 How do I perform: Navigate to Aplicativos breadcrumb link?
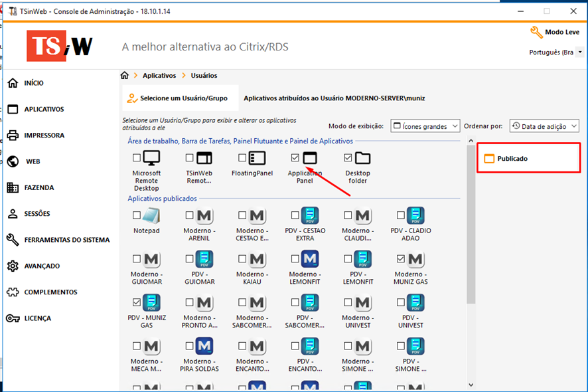[x=159, y=76]
